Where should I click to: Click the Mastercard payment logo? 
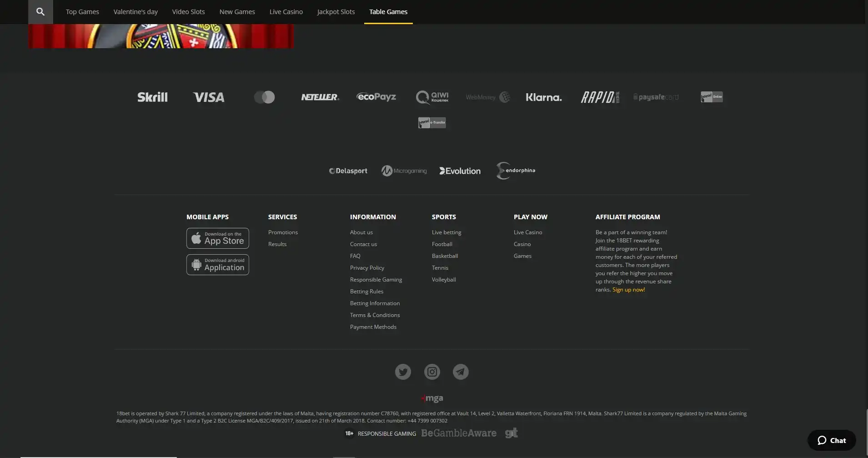tap(264, 97)
